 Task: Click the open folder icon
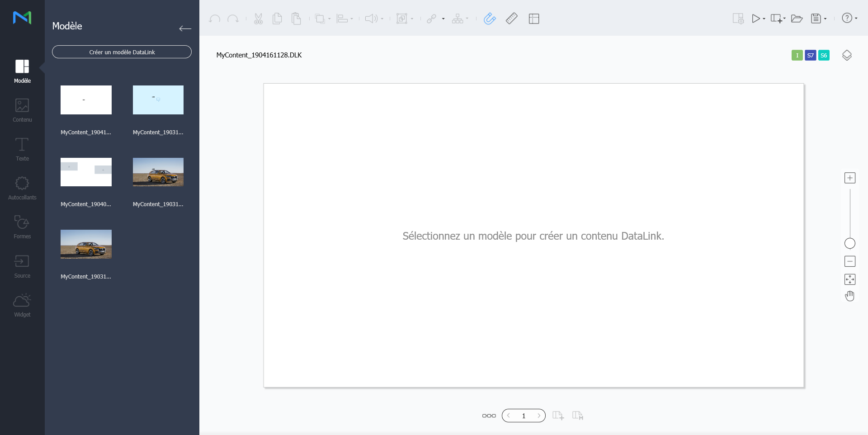[797, 19]
